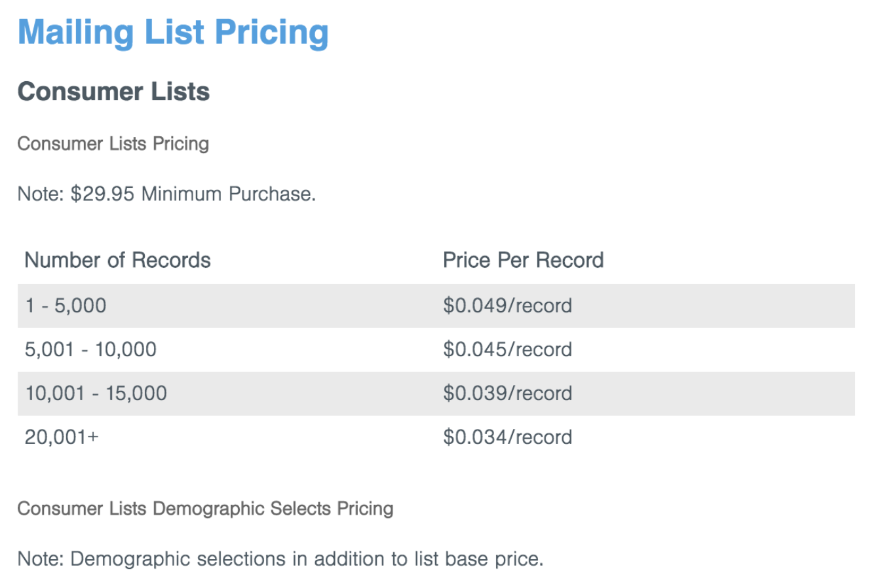Click the Consumer Lists Pricing text
This screenshot has height=588, width=882.
click(x=113, y=143)
